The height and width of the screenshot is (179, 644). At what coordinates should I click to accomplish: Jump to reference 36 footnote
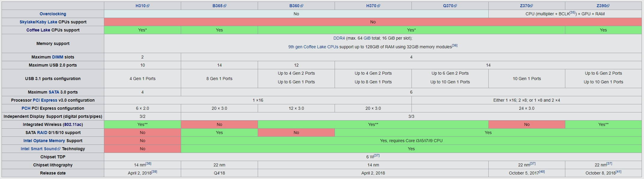click(455, 46)
